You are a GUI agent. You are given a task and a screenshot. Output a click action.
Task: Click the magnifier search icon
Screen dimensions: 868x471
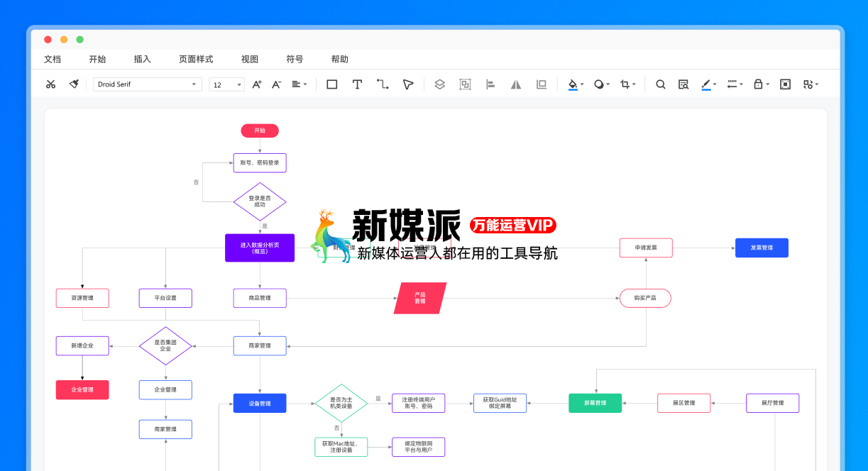tap(661, 84)
